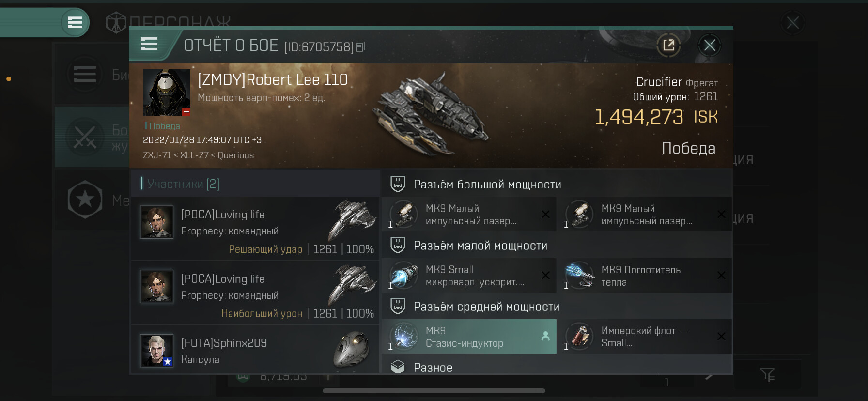This screenshot has height=401, width=868.
Task: Open Sphinx209 capsule participant entry
Action: [x=255, y=350]
